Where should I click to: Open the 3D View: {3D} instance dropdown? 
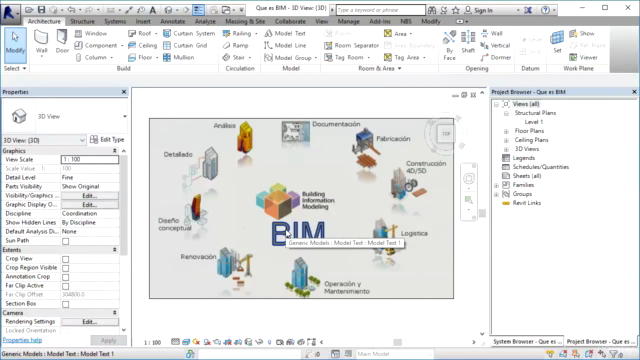[82, 140]
